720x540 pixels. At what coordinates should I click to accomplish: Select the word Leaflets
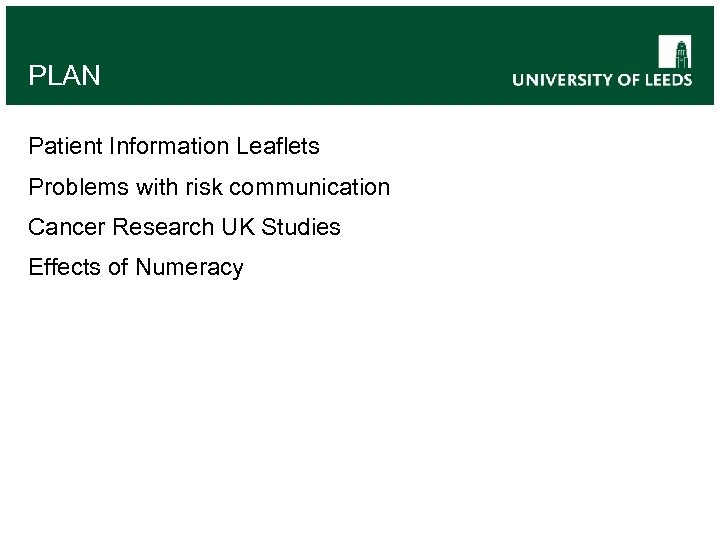coord(278,146)
